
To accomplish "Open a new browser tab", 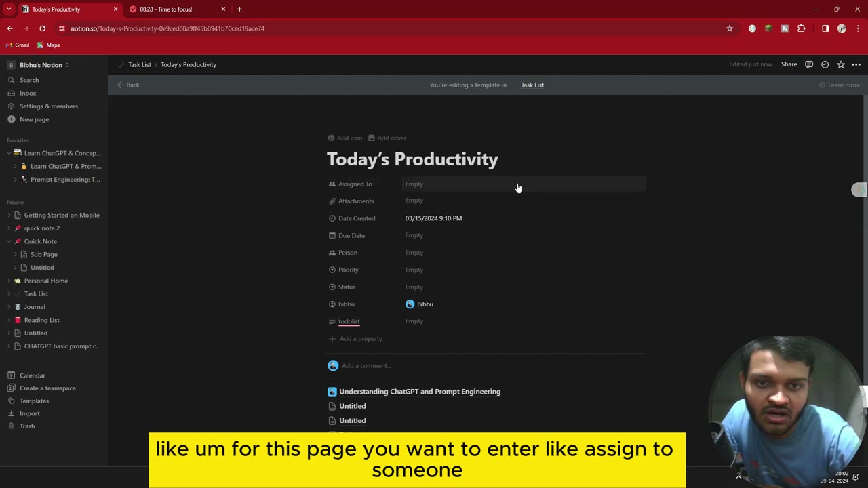I will [x=239, y=9].
